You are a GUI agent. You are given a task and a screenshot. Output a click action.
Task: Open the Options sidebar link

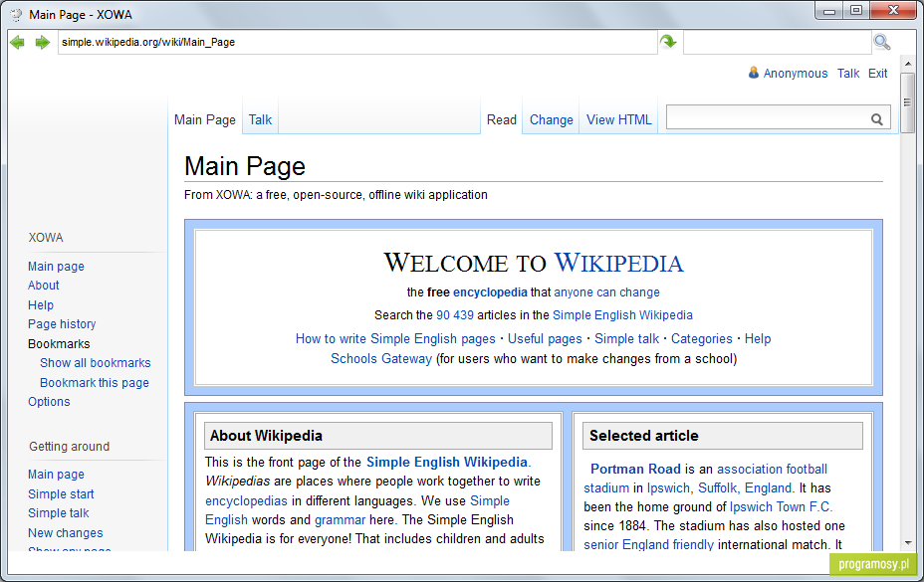pos(49,402)
